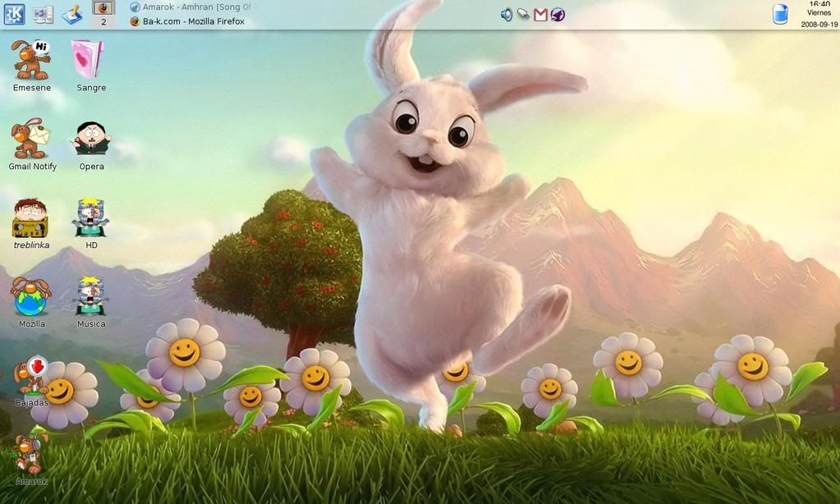This screenshot has width=840, height=504.
Task: Switch to virtual desktop 2 pager
Action: point(103,14)
